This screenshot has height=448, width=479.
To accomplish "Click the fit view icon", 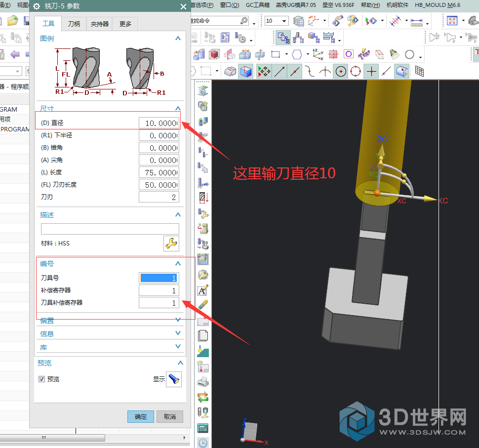I will click(x=452, y=21).
